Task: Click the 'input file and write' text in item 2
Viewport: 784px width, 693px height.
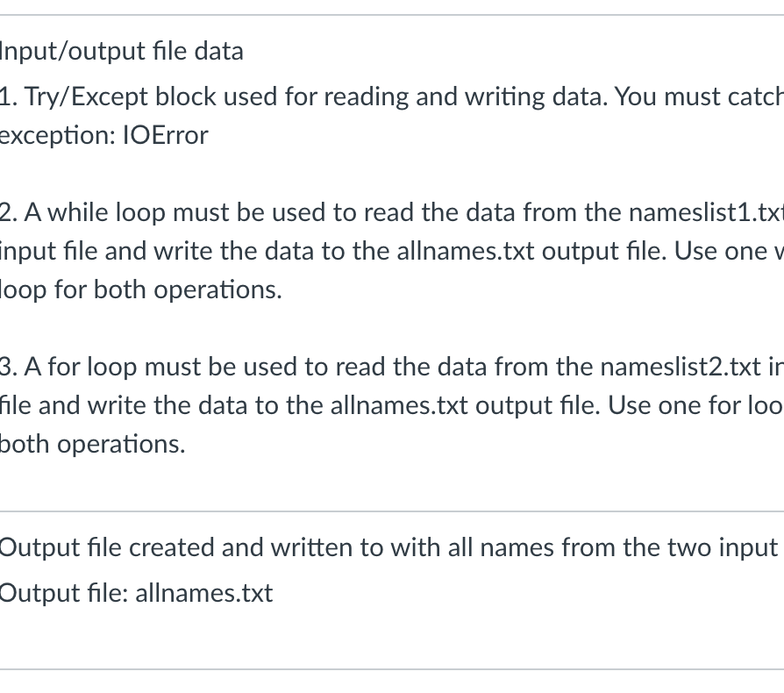Action: pos(106,252)
